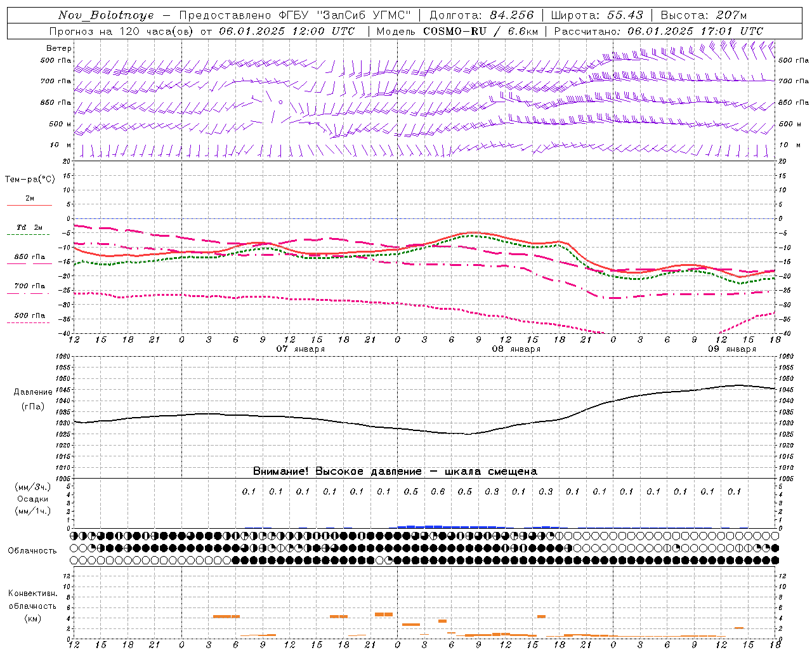Click the Ветер label of the wind panel

(59, 48)
